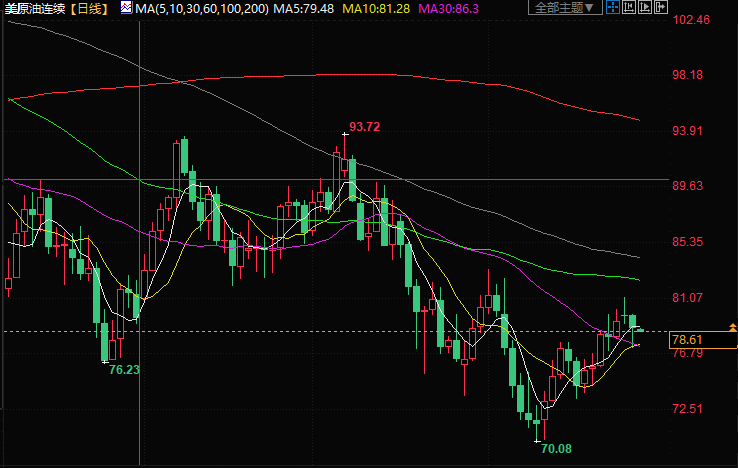This screenshot has height=468, width=738.
Task: Toggle the crosshair cursor icon
Action: [613, 7]
